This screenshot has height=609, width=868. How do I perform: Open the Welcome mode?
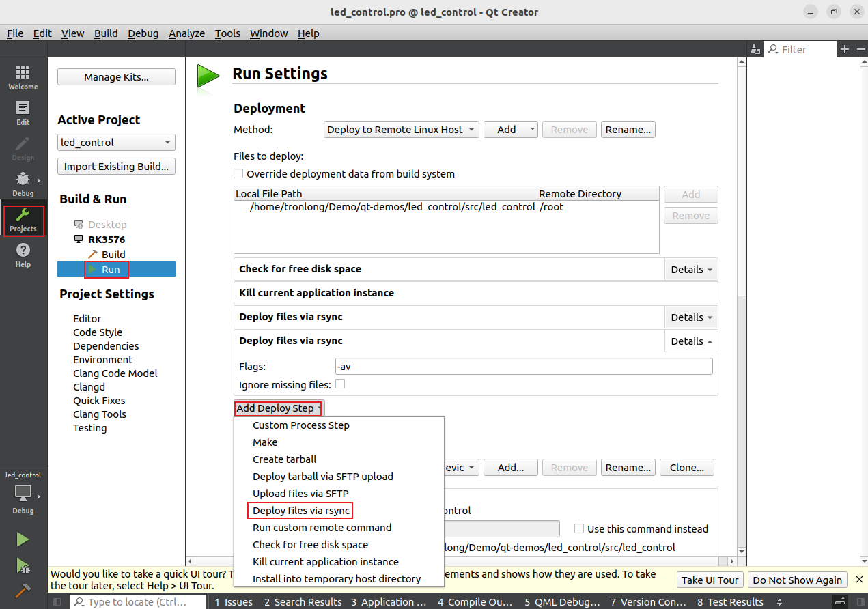pyautogui.click(x=23, y=78)
